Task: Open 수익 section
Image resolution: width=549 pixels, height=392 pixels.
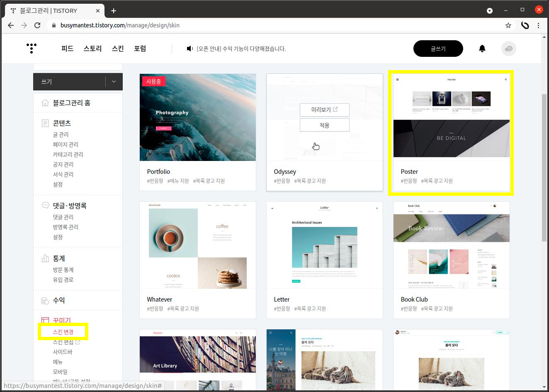Action: point(59,300)
